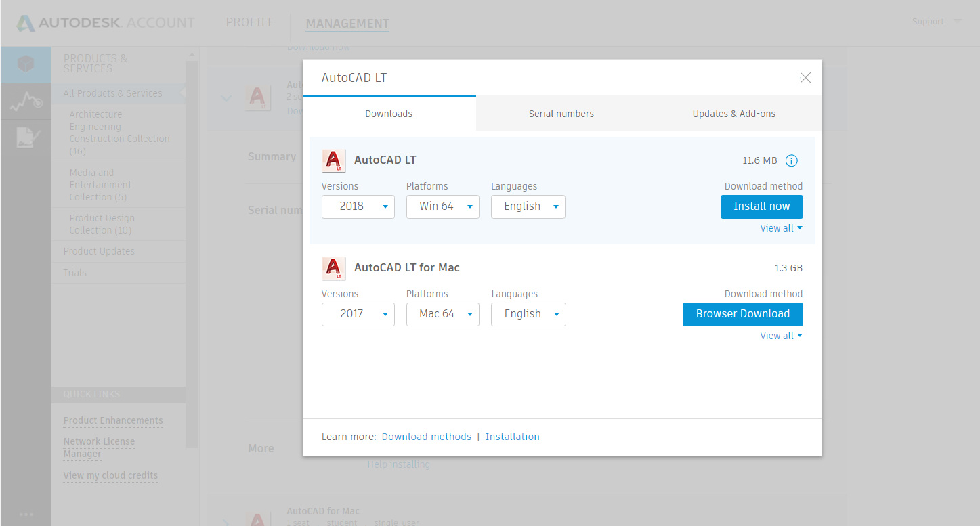Image resolution: width=980 pixels, height=526 pixels.
Task: Click the info icon next to 11.6 MB
Action: point(792,160)
